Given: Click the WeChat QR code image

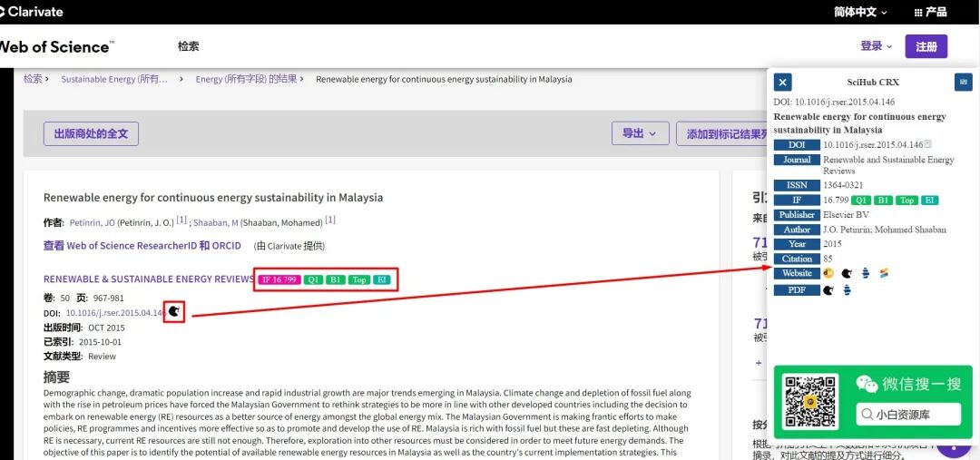Looking at the screenshot, I should coord(810,401).
